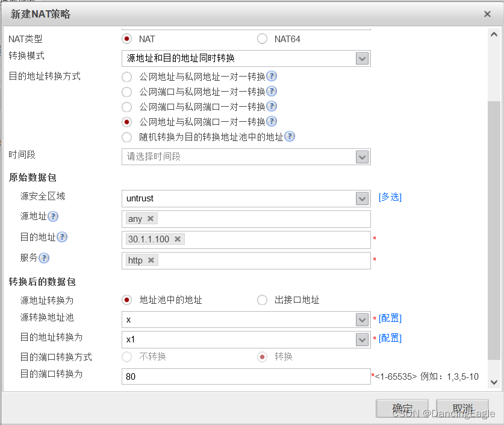504x425 pixels.
Task: Show help icon next to 目的地址
Action: click(x=62, y=237)
